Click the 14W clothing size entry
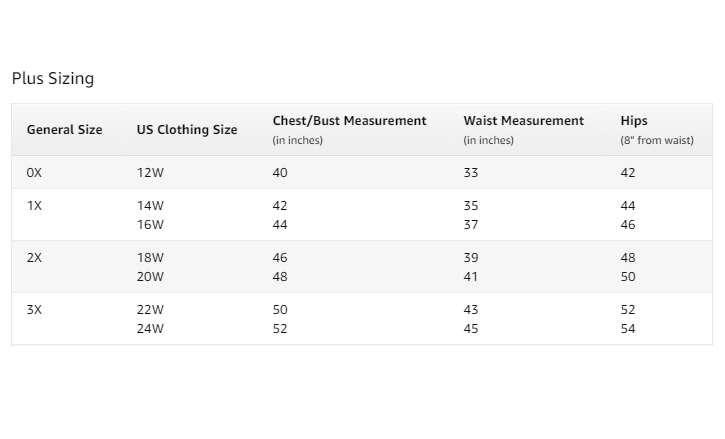The height and width of the screenshot is (439, 725). click(150, 206)
